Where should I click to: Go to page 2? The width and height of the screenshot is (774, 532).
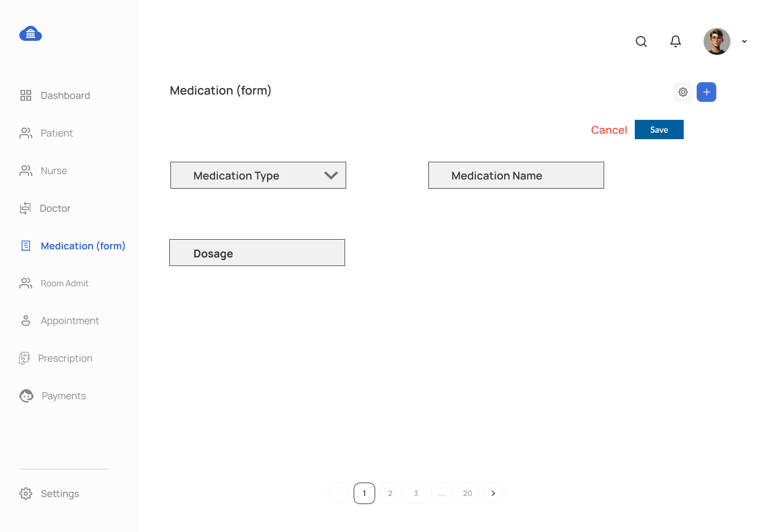click(x=390, y=493)
